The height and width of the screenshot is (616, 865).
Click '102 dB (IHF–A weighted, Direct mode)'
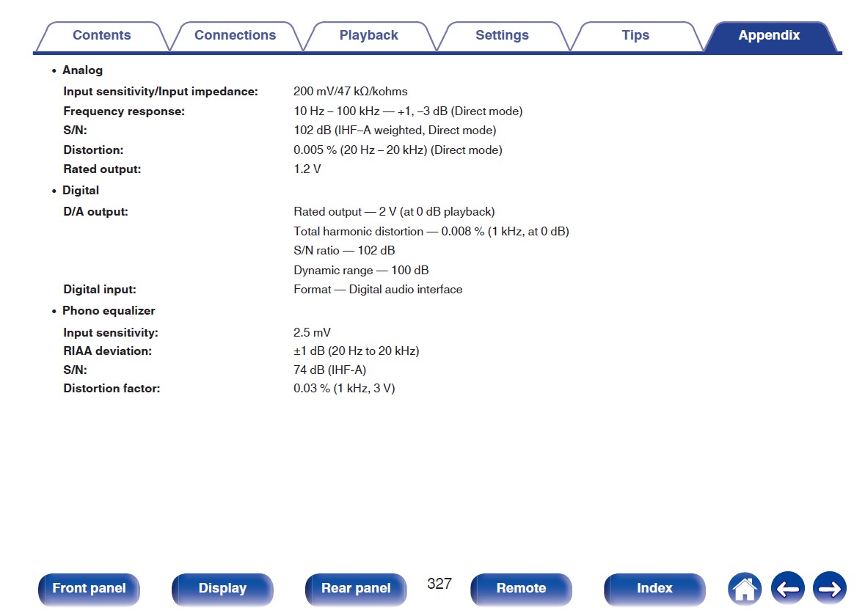tap(395, 130)
